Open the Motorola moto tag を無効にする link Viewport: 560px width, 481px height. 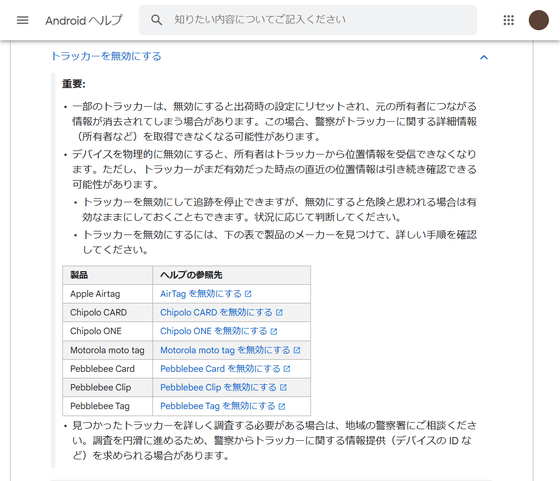coord(225,350)
